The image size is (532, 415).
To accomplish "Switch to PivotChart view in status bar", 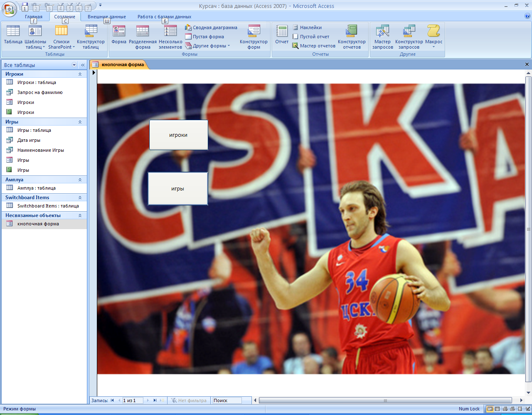I will click(x=512, y=409).
